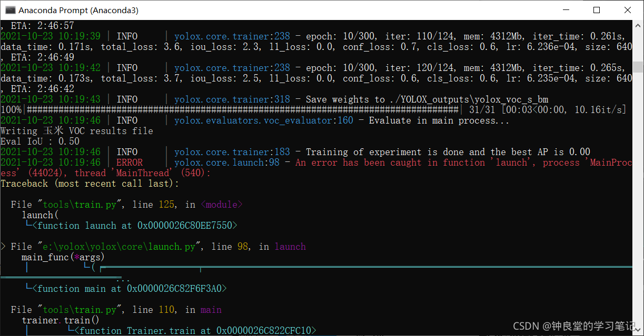Click the '31/31 [00:03<00:00, 10.16it/s]' text
This screenshot has height=336, width=644.
coord(548,110)
